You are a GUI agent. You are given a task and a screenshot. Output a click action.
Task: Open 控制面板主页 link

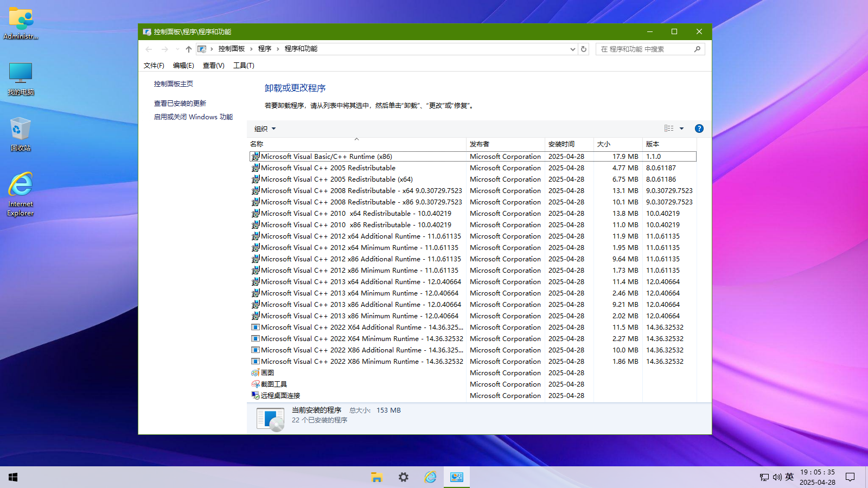(174, 84)
